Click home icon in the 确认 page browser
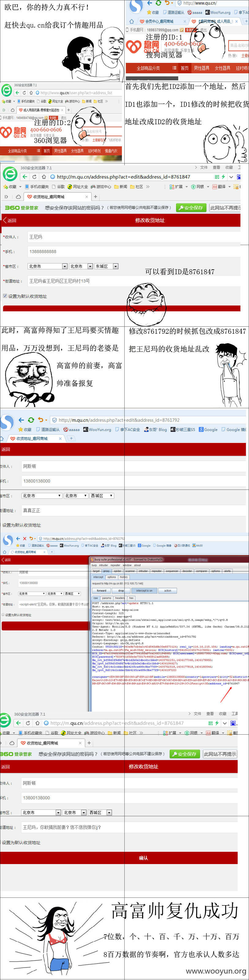Screen dimensions: 249x980 [37, 723]
